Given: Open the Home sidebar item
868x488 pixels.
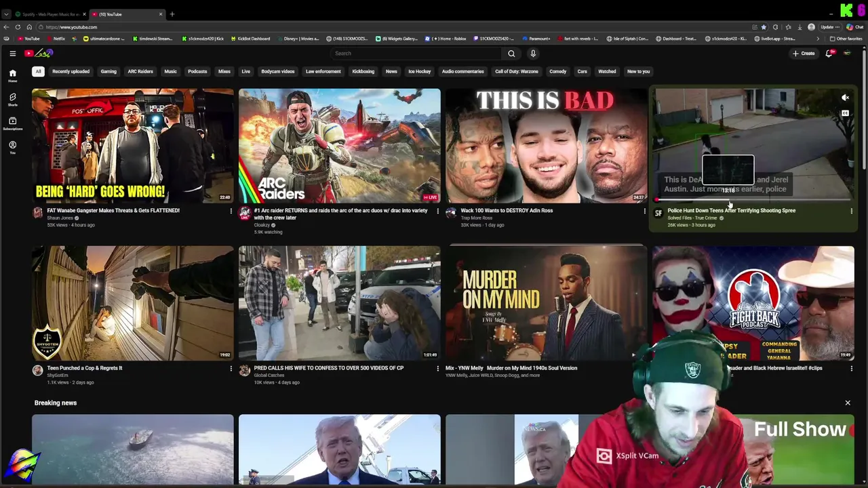Looking at the screenshot, I should point(12,75).
